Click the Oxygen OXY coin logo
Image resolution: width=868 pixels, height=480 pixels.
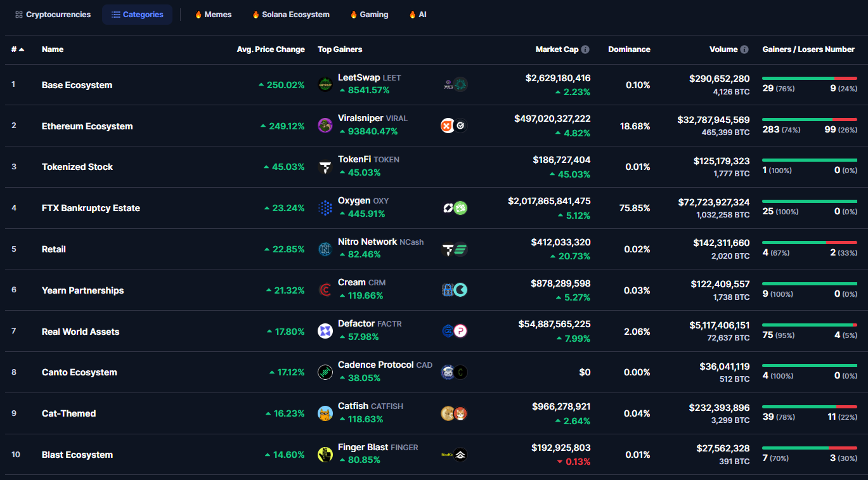pos(325,208)
